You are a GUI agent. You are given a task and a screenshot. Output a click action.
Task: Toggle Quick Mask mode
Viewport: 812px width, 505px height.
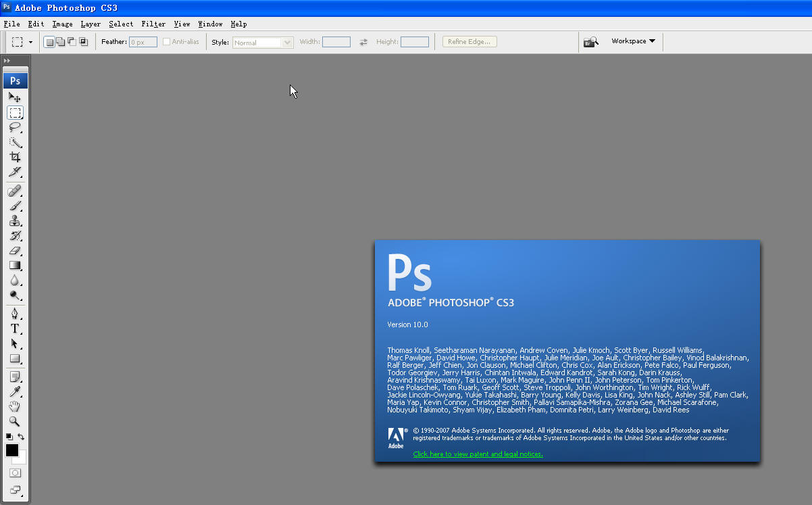tap(15, 473)
